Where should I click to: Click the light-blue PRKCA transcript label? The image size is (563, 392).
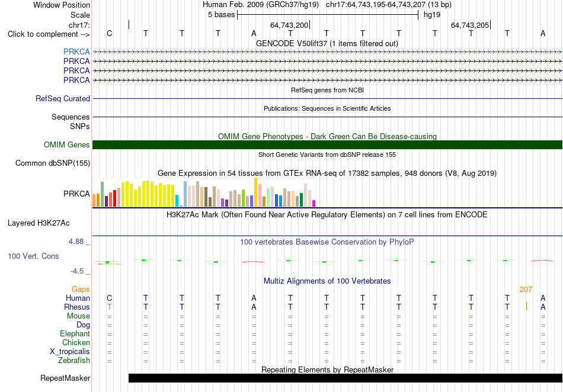(76, 52)
